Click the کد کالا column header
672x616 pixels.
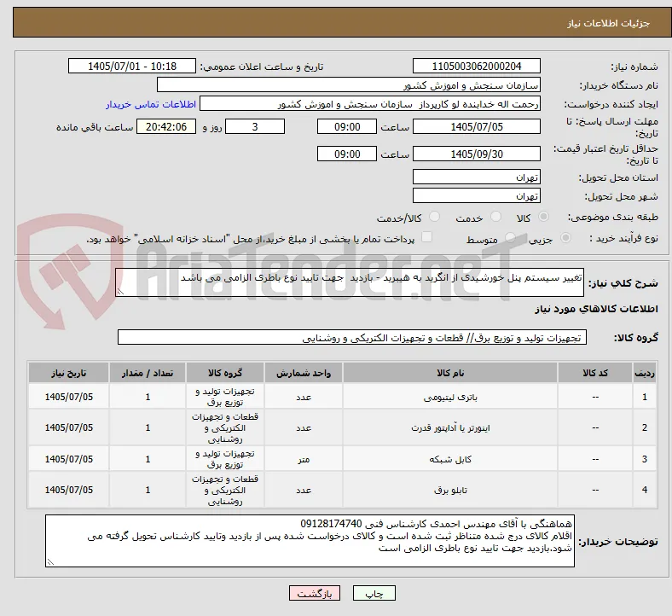[x=595, y=373]
